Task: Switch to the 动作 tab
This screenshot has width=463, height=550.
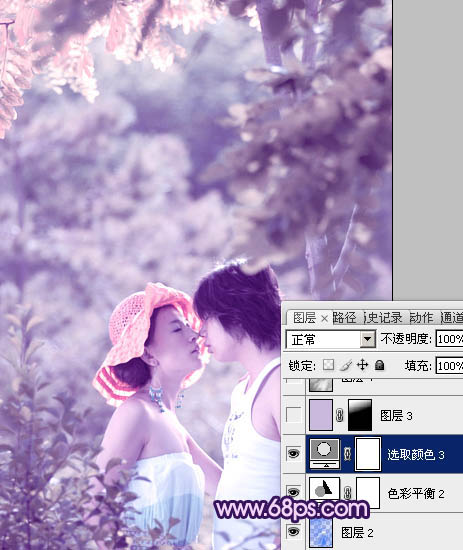Action: (421, 318)
